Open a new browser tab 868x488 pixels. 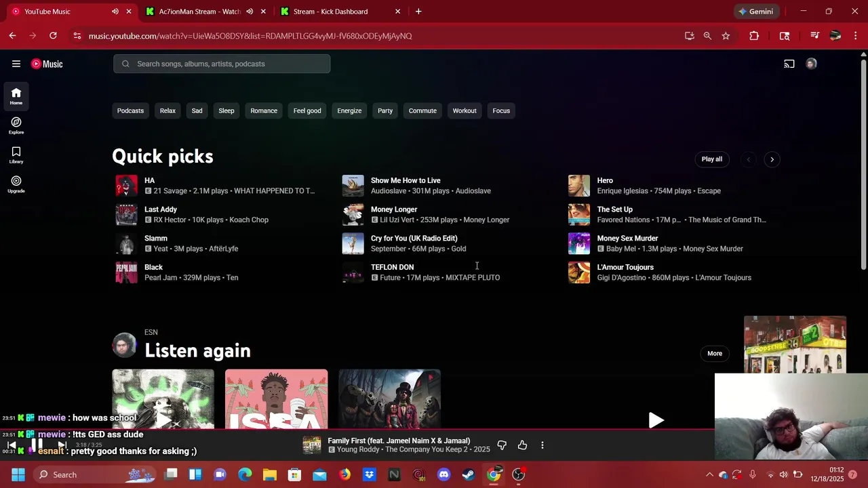point(418,12)
